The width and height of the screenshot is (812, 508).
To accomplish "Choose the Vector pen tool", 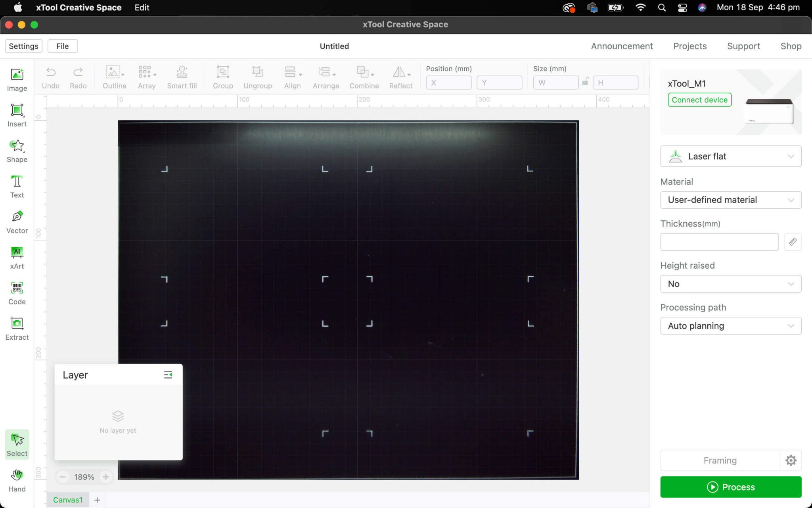I will pos(17,222).
